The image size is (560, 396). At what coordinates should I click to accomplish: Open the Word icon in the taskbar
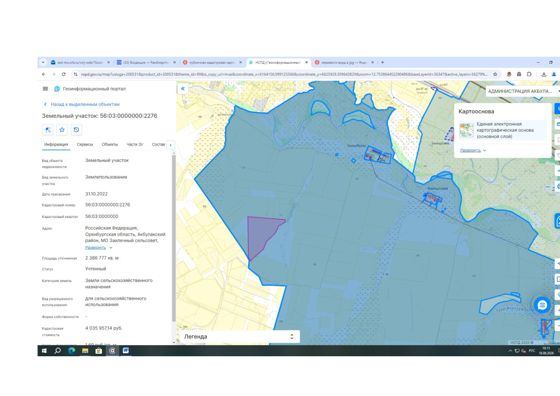coord(126,351)
